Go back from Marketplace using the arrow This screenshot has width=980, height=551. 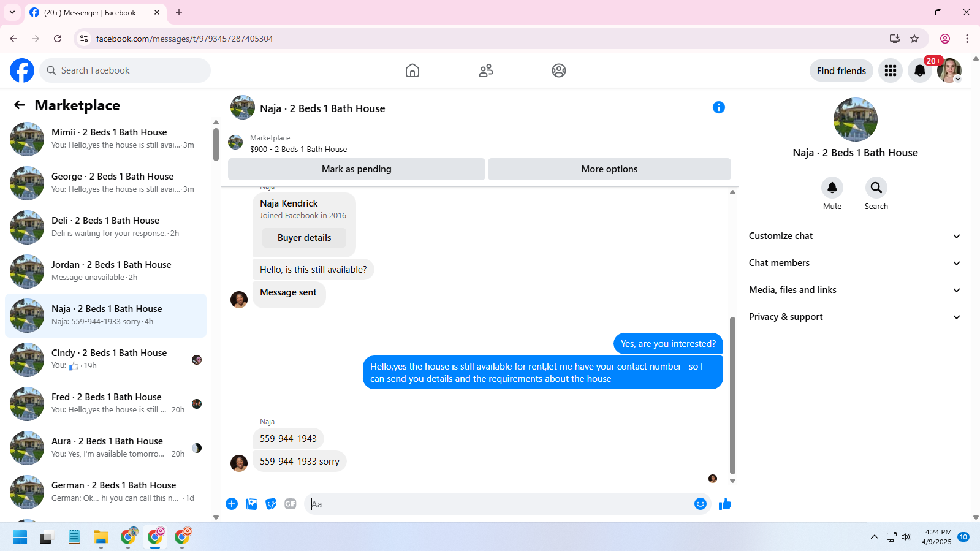20,105
